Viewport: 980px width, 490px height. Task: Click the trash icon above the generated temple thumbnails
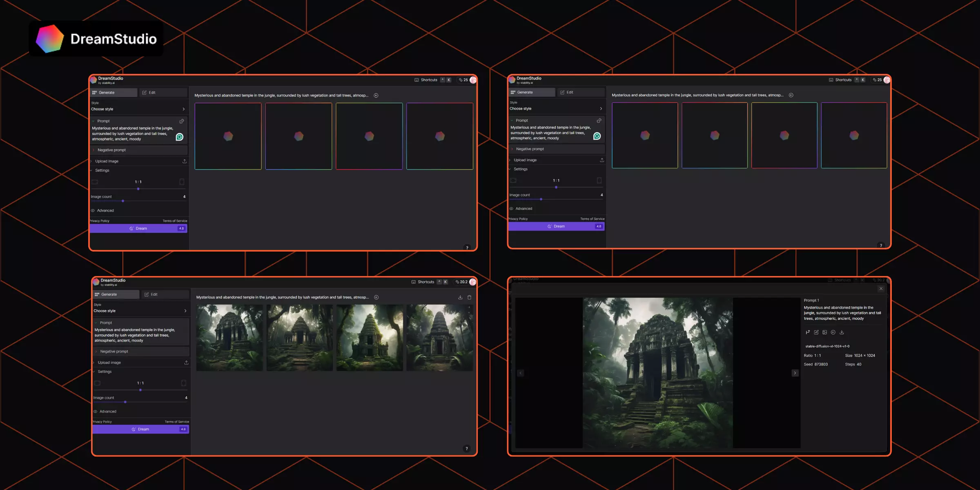[x=469, y=297]
